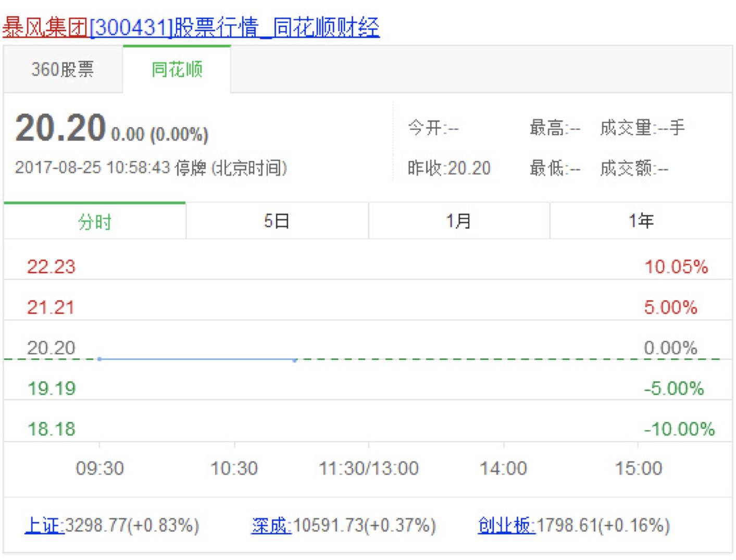Click the 创业板 index value 1798.61(+0.16%)
736x560 pixels.
(x=603, y=525)
